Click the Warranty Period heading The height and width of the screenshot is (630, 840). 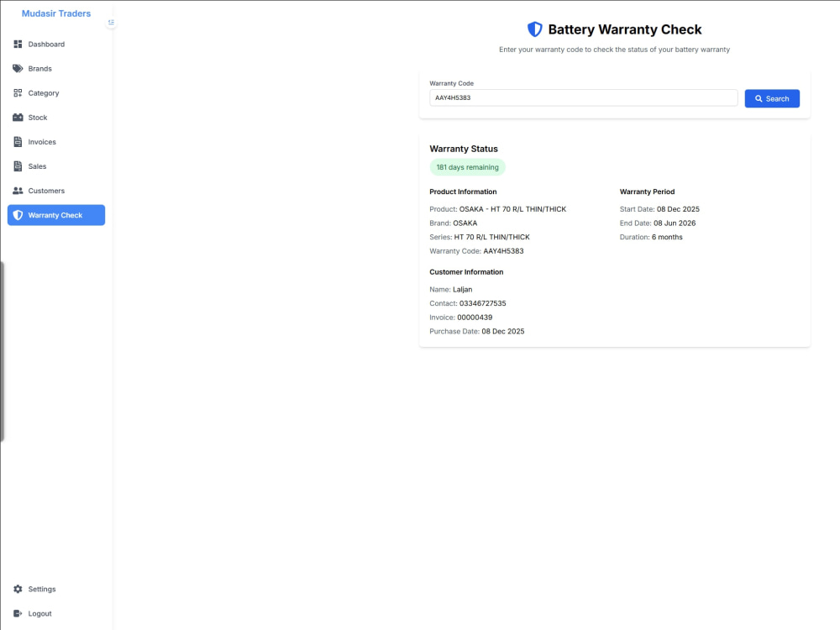tap(647, 192)
